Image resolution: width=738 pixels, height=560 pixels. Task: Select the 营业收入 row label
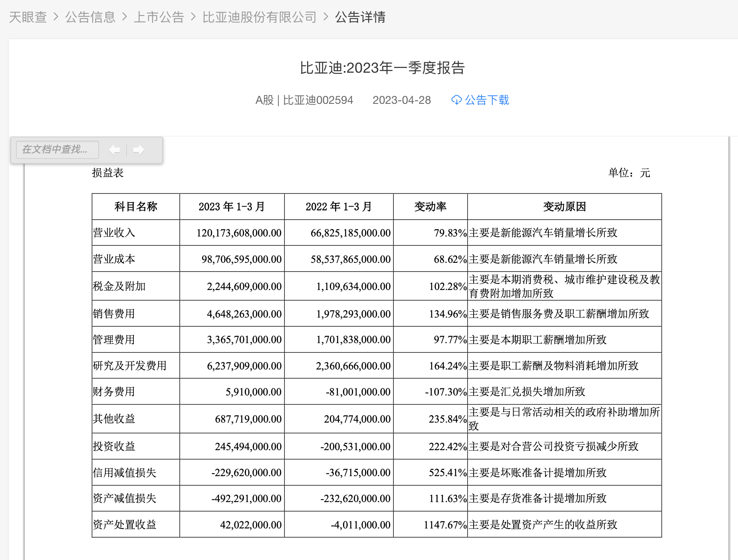(114, 233)
